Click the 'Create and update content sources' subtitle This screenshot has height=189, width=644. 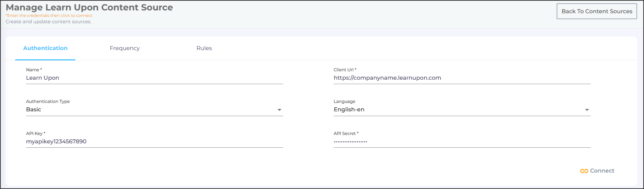click(49, 22)
